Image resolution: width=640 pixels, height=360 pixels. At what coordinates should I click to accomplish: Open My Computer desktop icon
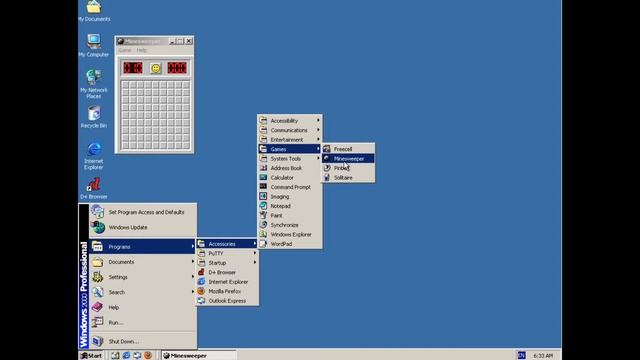tap(94, 45)
